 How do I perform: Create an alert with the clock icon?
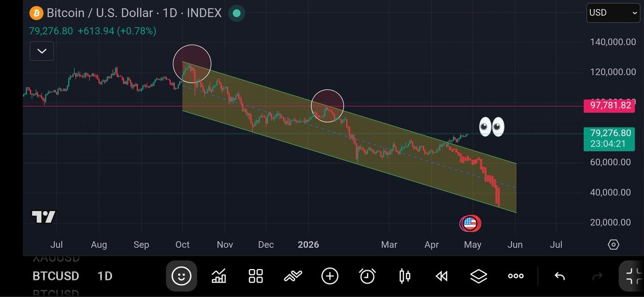point(367,276)
